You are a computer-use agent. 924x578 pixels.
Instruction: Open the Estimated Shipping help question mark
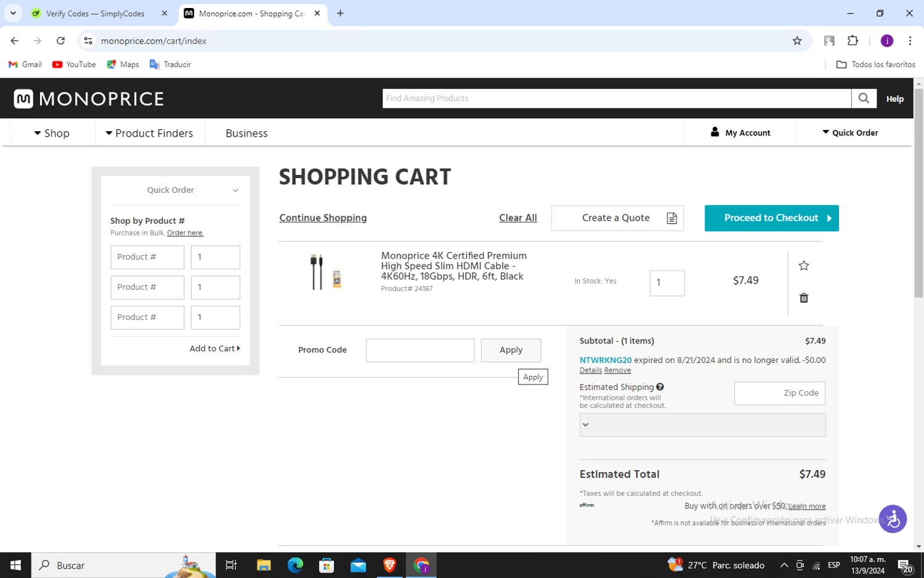click(660, 387)
